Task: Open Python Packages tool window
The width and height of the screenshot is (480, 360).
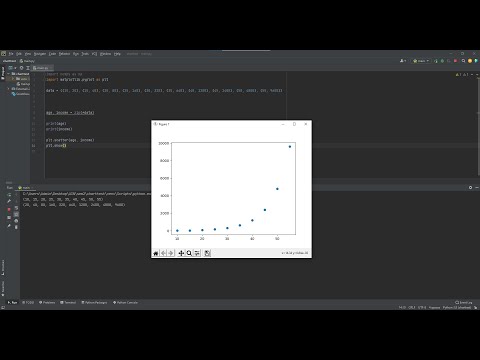Action: point(94,302)
